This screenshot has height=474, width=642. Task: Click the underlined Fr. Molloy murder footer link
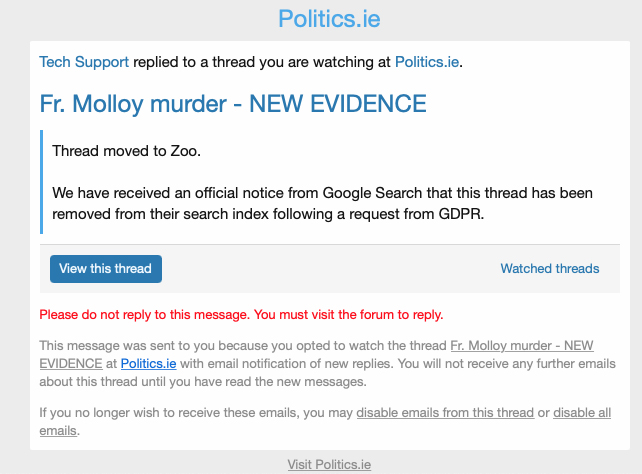[x=522, y=346]
